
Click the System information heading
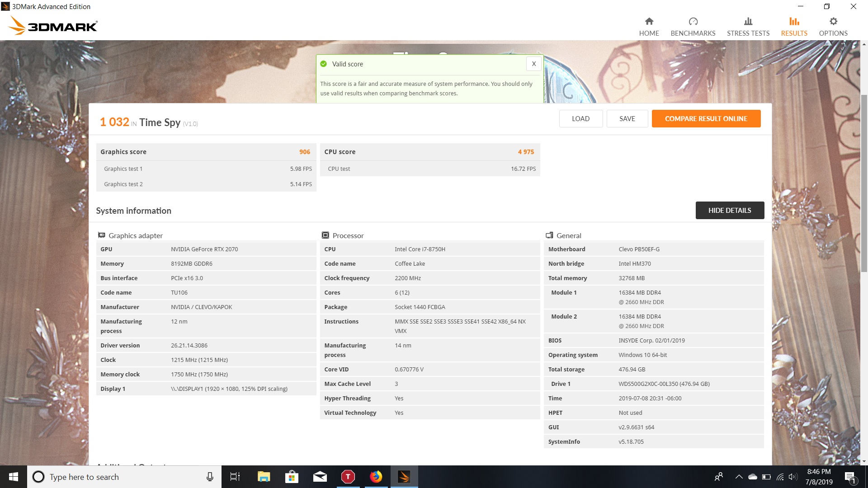[133, 211]
